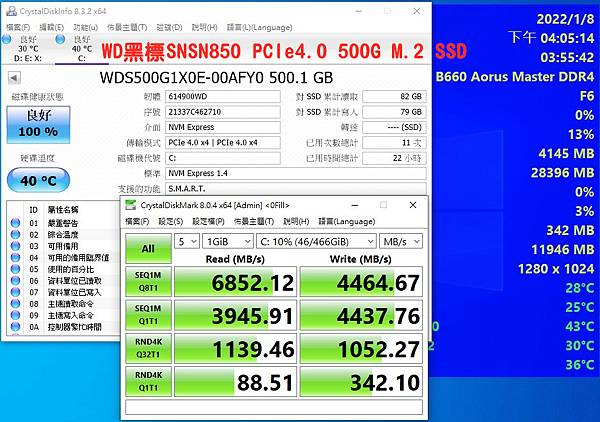Open the 檔案(F) menu in CrystalDiskMark

(137, 222)
